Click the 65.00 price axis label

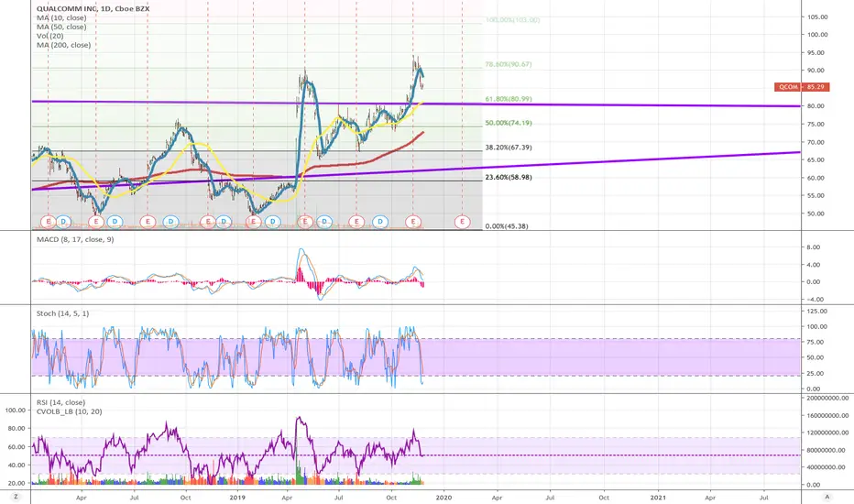coord(816,160)
